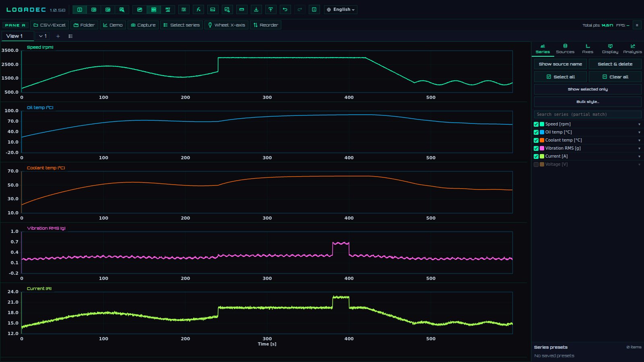Open the English language dropdown
The image size is (644, 362).
(x=341, y=10)
